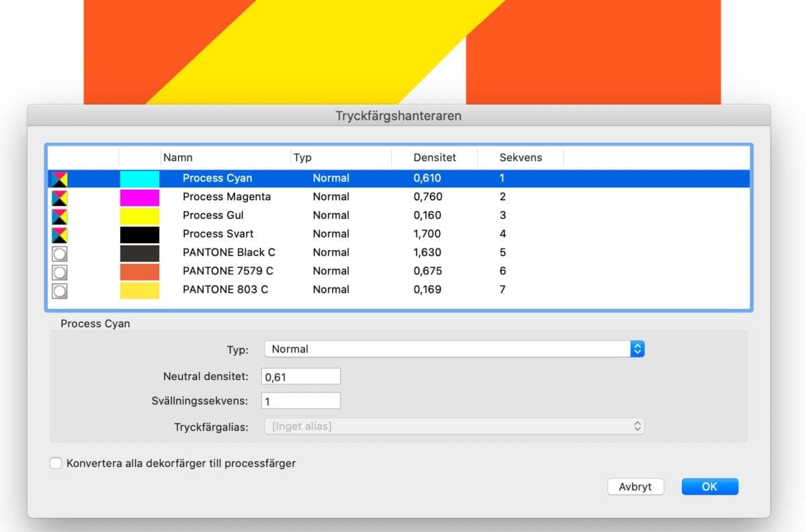The image size is (806, 532).
Task: Click the Typ column header
Action: (x=303, y=157)
